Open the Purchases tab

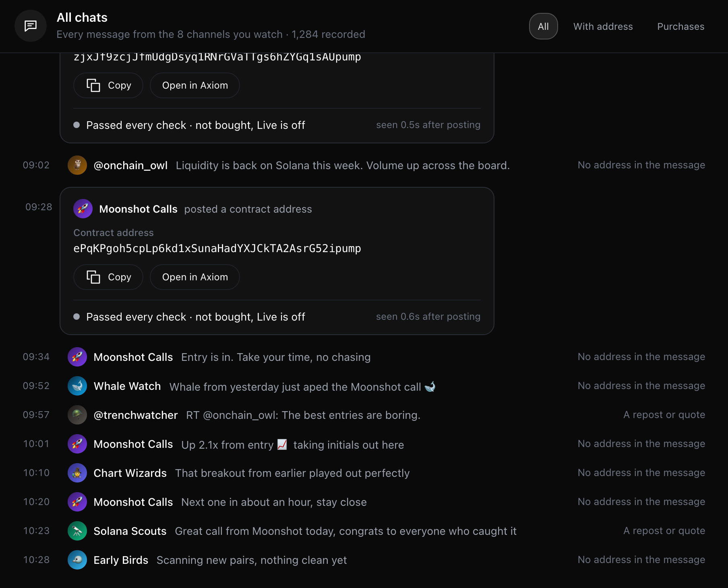(680, 26)
